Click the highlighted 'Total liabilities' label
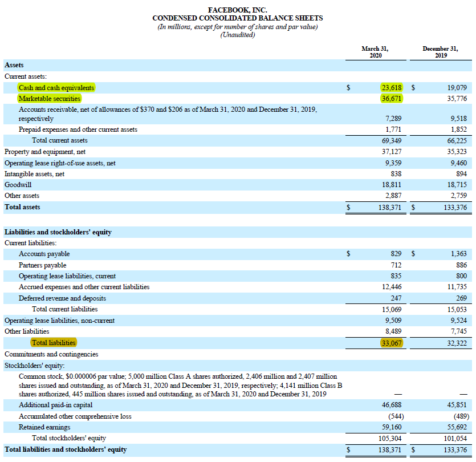The image size is (476, 462). tap(54, 343)
